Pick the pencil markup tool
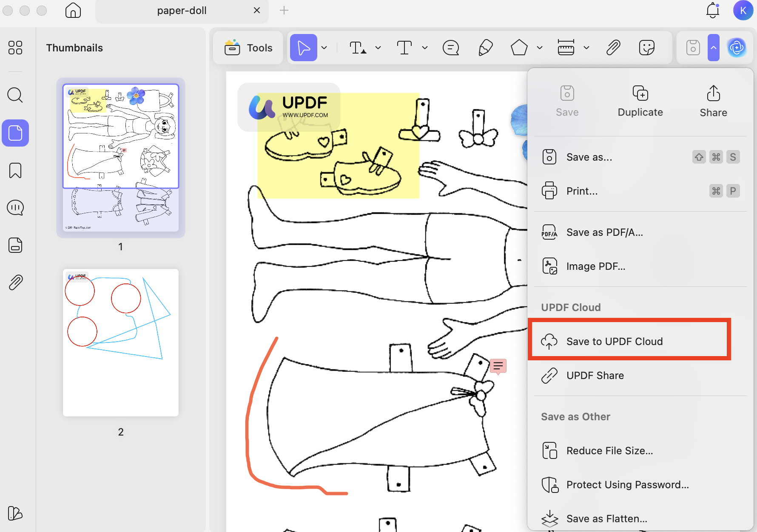The height and width of the screenshot is (532, 757). coord(485,48)
